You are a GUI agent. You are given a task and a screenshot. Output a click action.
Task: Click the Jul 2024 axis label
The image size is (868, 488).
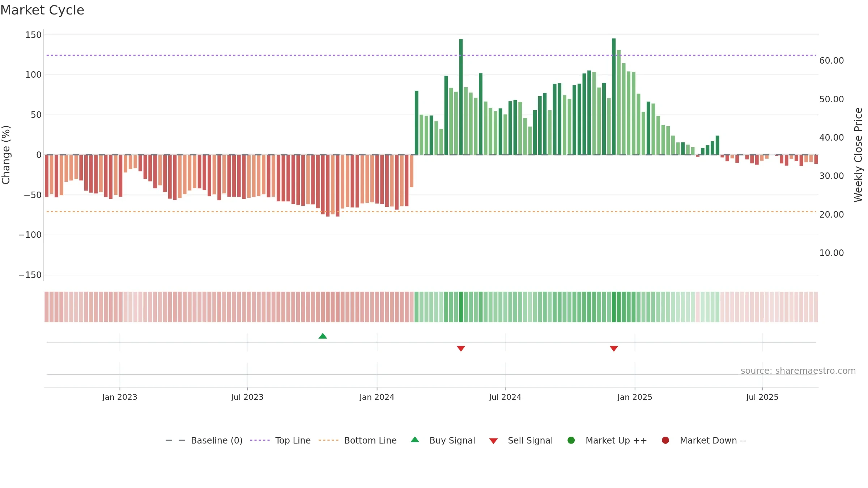tap(505, 397)
